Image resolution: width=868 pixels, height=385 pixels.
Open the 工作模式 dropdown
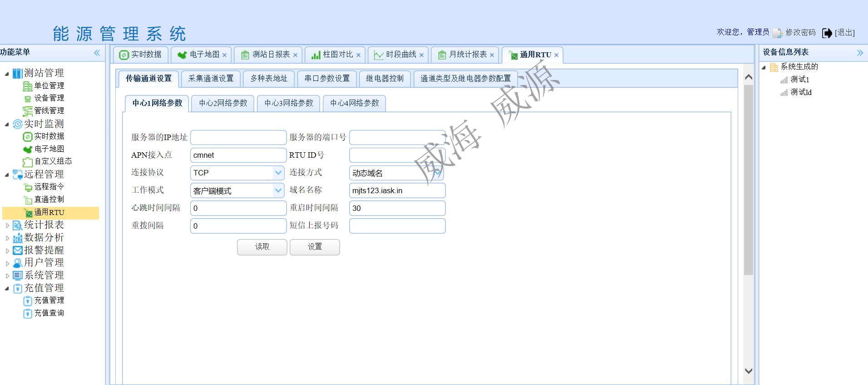point(278,190)
